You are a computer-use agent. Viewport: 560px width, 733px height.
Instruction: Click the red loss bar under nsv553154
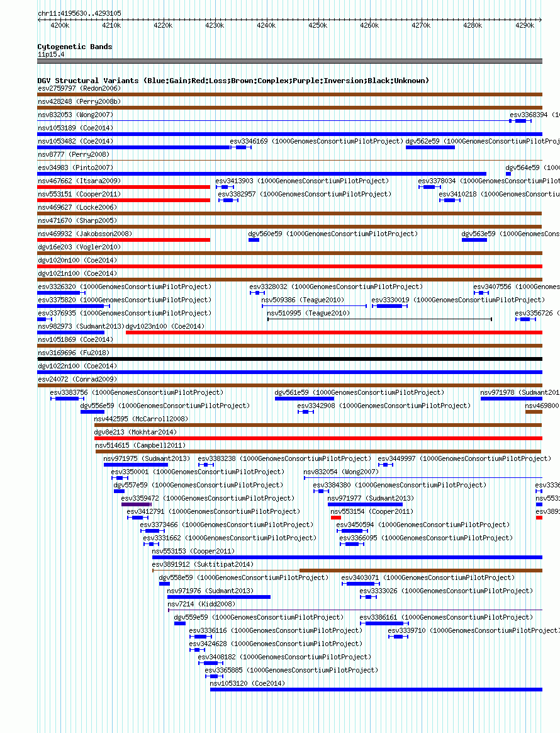click(x=336, y=518)
